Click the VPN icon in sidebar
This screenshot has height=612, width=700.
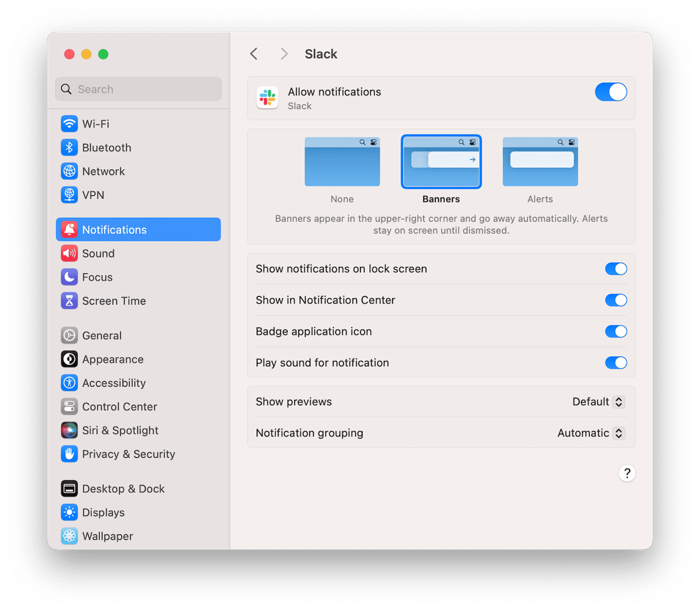tap(69, 195)
